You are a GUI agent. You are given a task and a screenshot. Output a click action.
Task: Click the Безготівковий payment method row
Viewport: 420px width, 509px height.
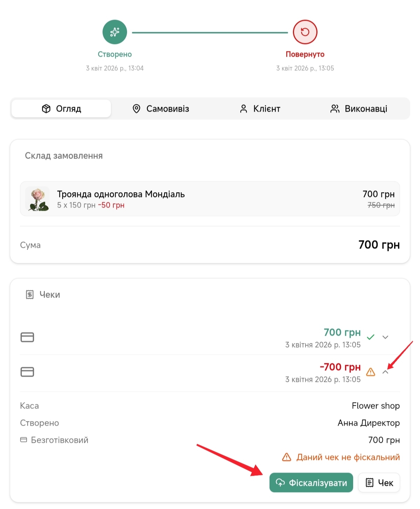tap(59, 440)
